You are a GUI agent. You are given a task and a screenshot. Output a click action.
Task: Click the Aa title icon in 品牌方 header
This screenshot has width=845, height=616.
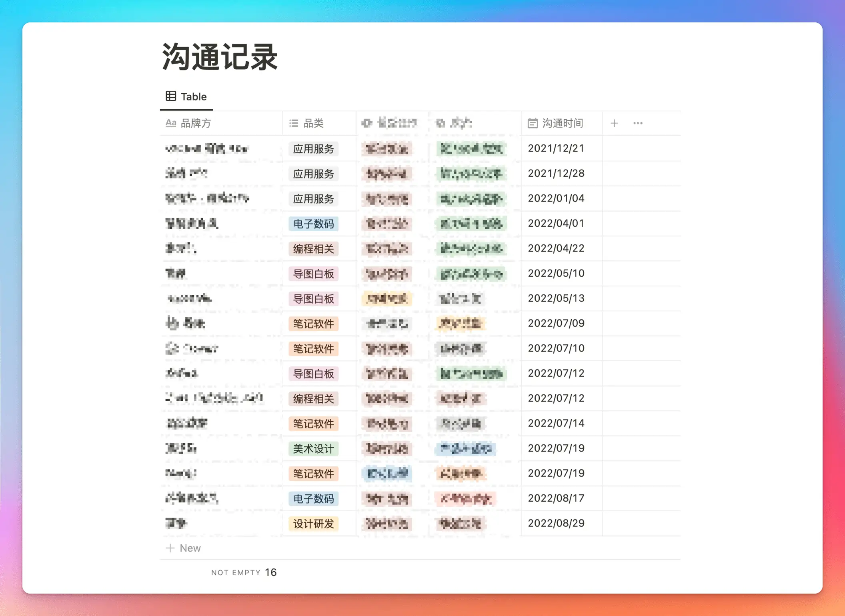pyautogui.click(x=171, y=123)
